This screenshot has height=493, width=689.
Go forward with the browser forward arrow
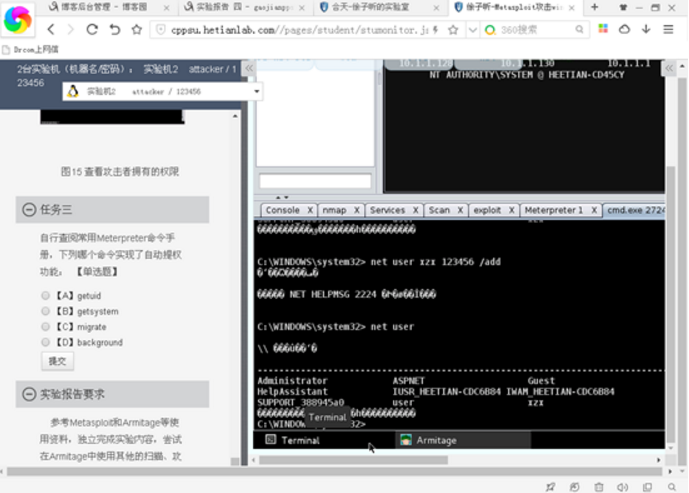click(x=70, y=29)
